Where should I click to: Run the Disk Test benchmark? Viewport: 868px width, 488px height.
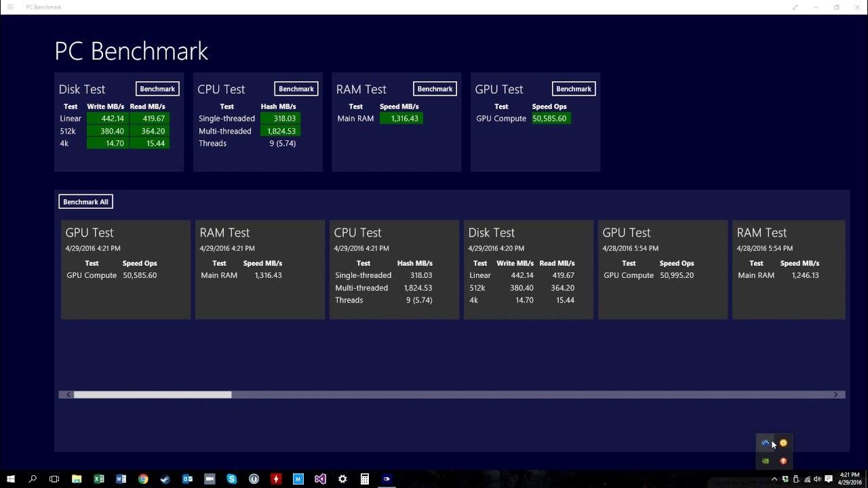(157, 89)
